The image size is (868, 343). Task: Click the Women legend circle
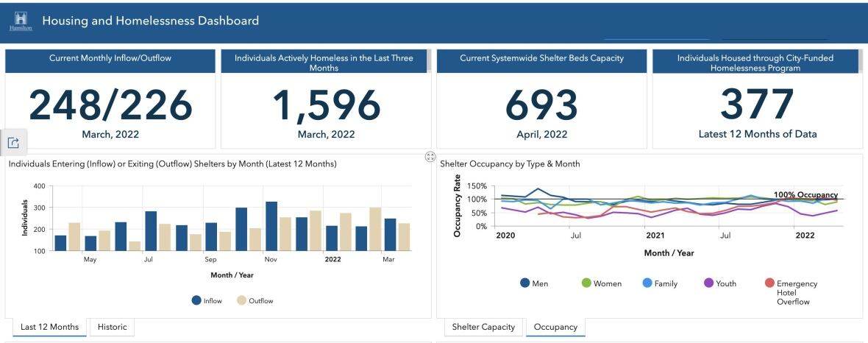coord(586,283)
